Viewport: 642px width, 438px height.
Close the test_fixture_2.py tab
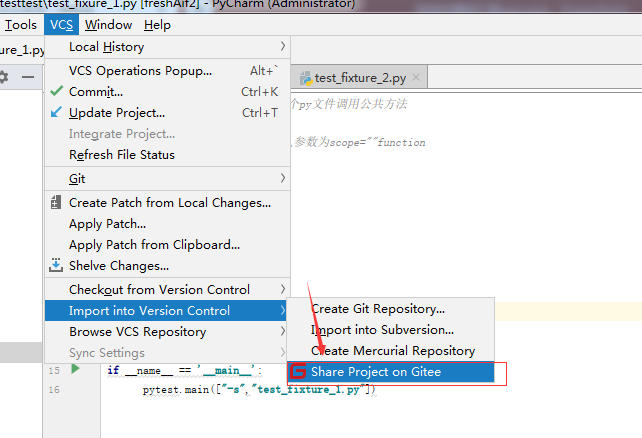coord(416,77)
